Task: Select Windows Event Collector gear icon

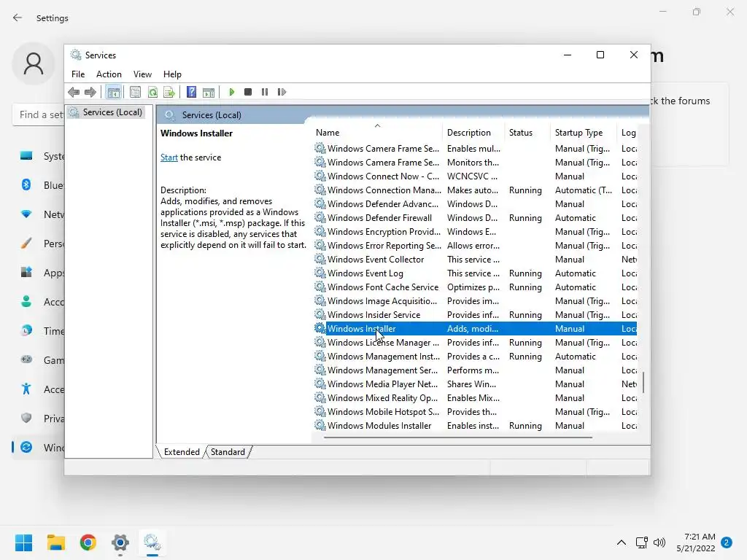Action: coord(320,259)
